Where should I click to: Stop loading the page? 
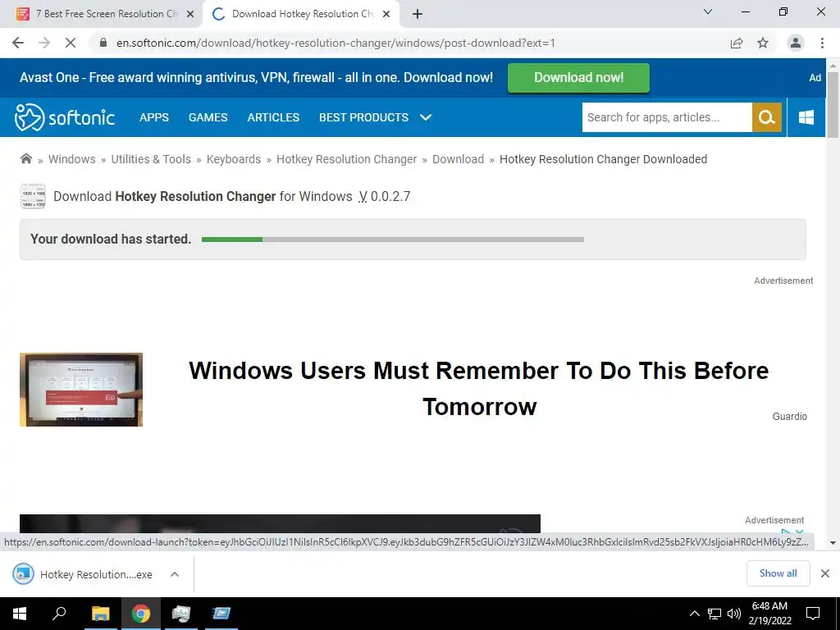[x=71, y=43]
